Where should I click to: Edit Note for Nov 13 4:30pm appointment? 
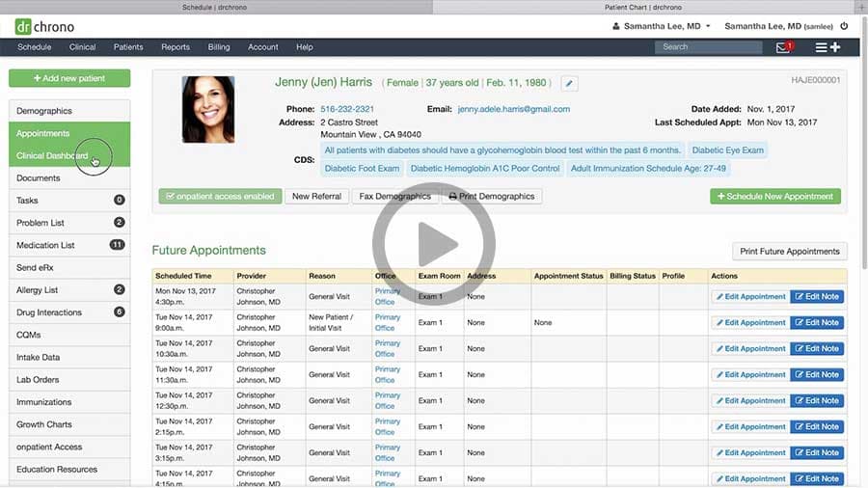tap(817, 297)
